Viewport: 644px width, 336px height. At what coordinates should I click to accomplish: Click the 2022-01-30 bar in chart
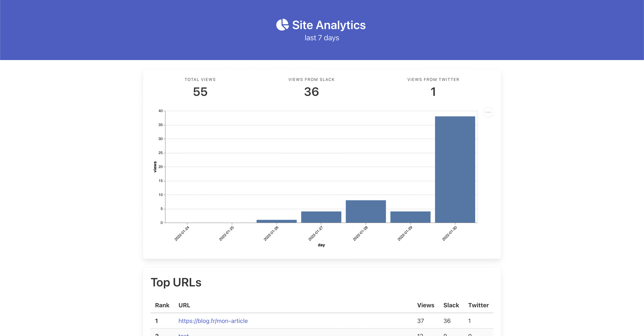[455, 169]
